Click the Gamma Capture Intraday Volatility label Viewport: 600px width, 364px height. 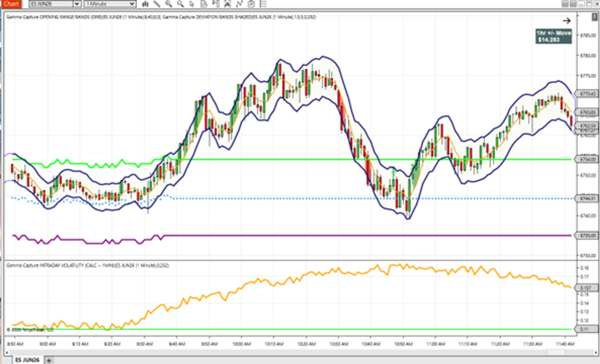pyautogui.click(x=88, y=265)
